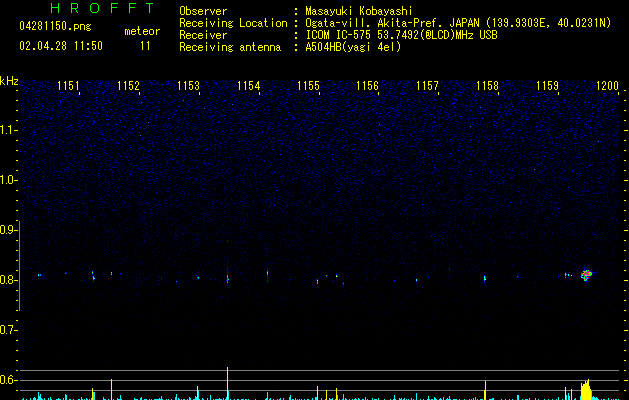Click the meteor label
The height and width of the screenshot is (400, 629).
[x=142, y=31]
